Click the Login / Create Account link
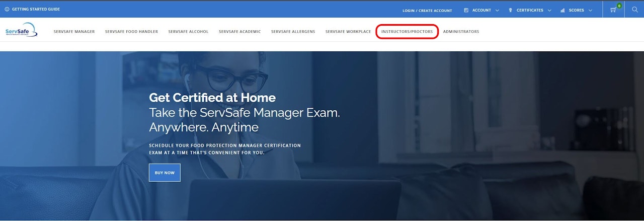644x221 pixels. [427, 11]
